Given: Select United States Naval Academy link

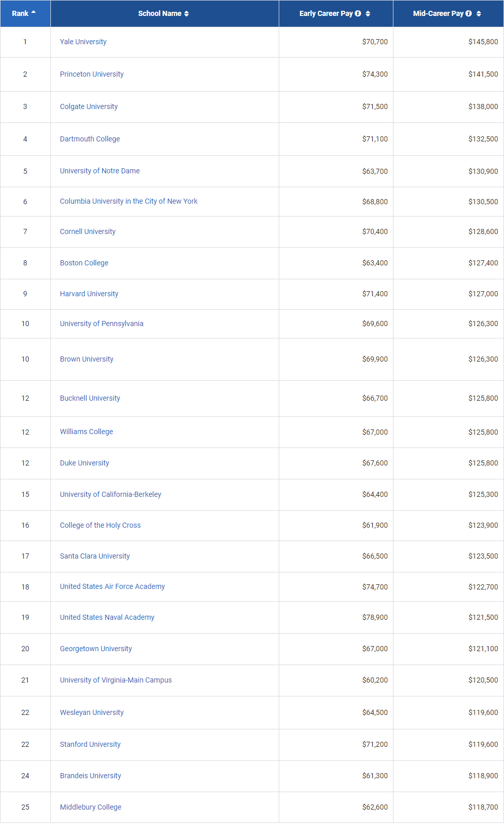Looking at the screenshot, I should tap(107, 617).
